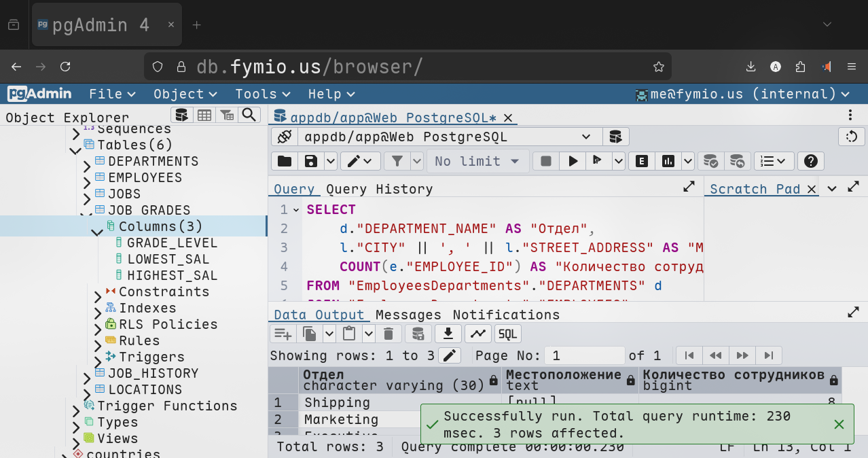
Task: Download the query results as a file
Action: coord(448,334)
